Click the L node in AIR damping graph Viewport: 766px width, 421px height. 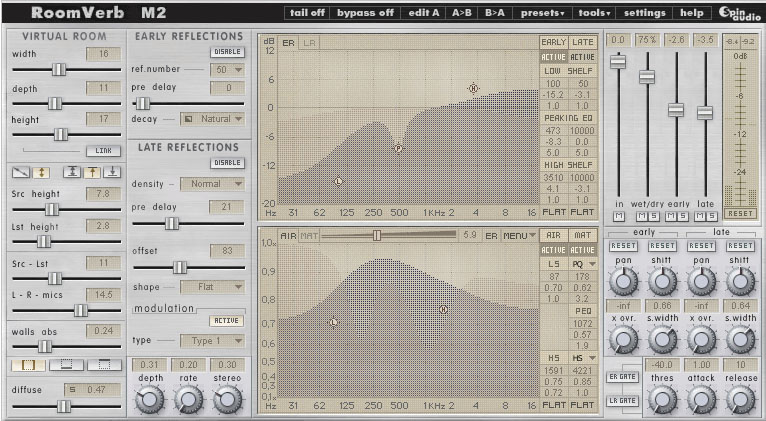click(334, 322)
